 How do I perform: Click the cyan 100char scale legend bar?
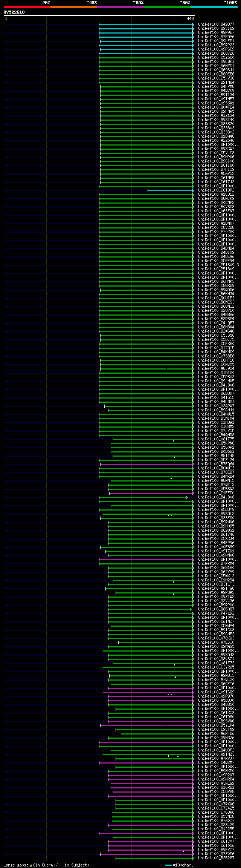(x=168, y=865)
